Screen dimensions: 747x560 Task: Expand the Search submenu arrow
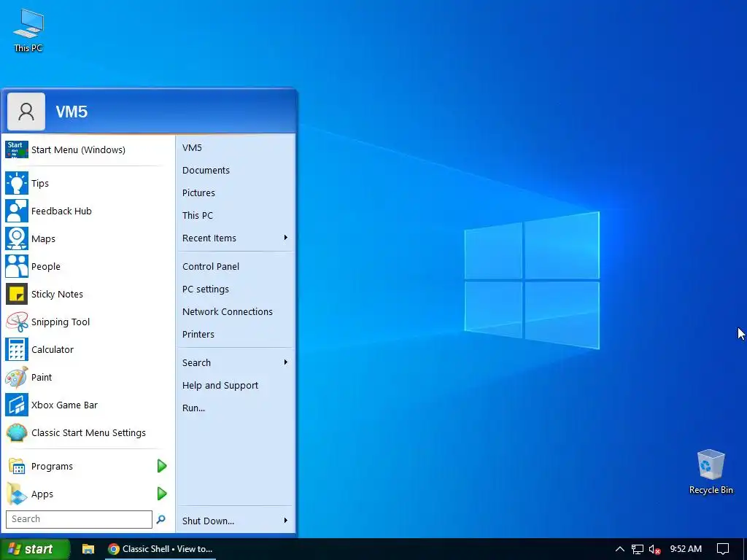(x=285, y=362)
